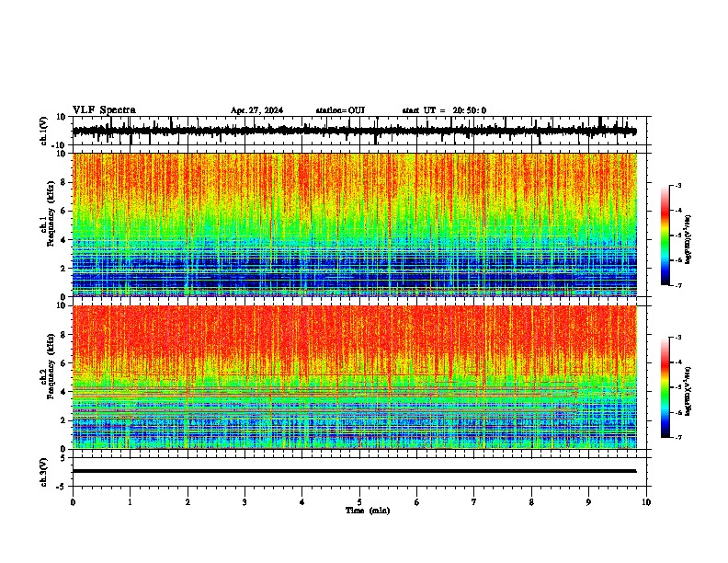The image size is (728, 563).
Task: Click the ch.1 spectrogram color bar
Action: tap(665, 236)
